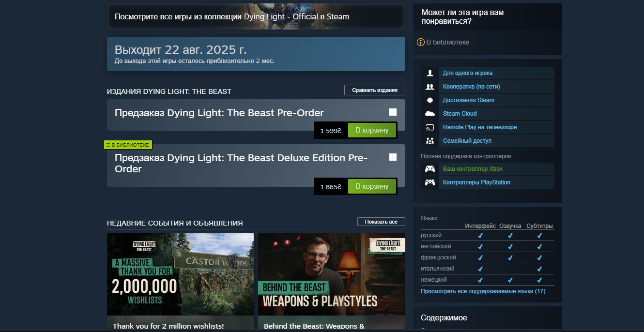Screen dimensions: 644x332
Task: Click the 'Выходит 22 авг. 2025 г.' release banner
Action: coord(256,54)
